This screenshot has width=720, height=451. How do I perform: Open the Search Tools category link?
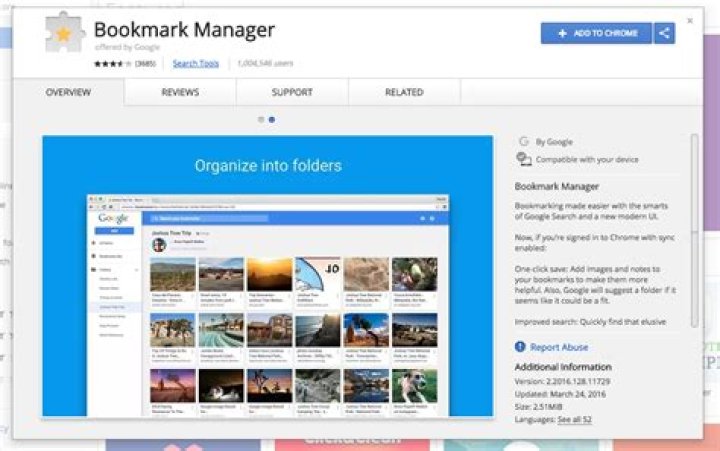[x=196, y=63]
